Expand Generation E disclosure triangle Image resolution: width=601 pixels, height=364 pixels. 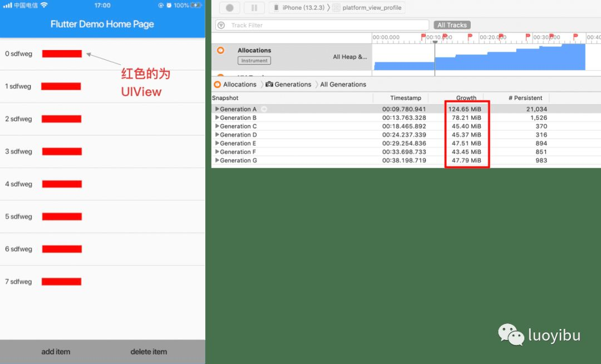pos(218,143)
